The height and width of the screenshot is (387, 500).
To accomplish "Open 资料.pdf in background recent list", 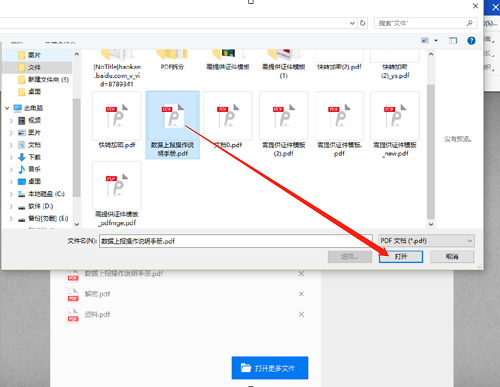I will pyautogui.click(x=97, y=314).
